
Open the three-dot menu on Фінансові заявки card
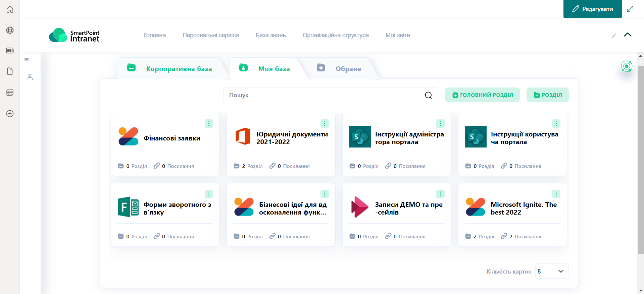pyautogui.click(x=209, y=124)
